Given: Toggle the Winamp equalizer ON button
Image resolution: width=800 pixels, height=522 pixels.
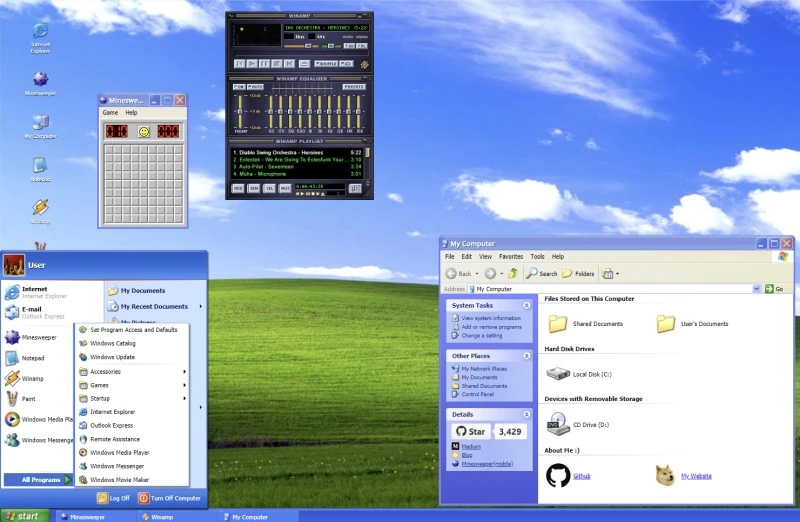Looking at the screenshot, I should coord(239,87).
